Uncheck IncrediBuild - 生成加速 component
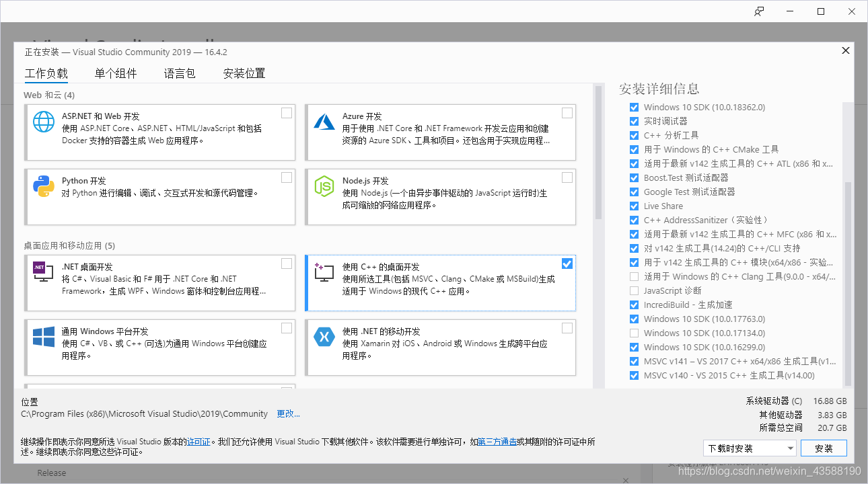The image size is (868, 484). click(x=634, y=305)
